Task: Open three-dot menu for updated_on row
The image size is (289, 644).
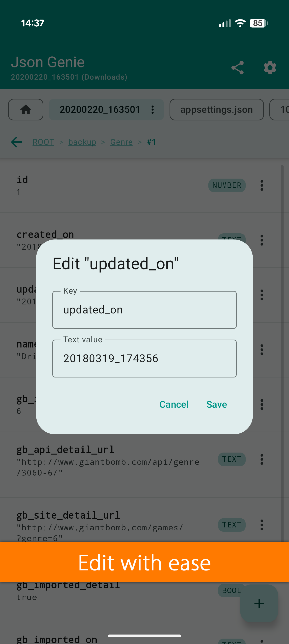Action: (x=262, y=295)
